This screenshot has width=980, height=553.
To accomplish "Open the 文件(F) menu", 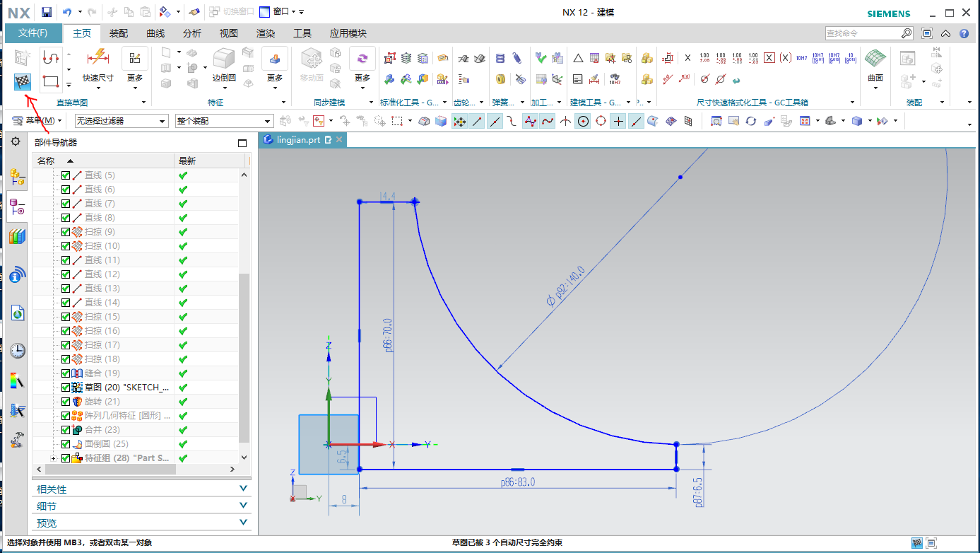I will pos(33,33).
